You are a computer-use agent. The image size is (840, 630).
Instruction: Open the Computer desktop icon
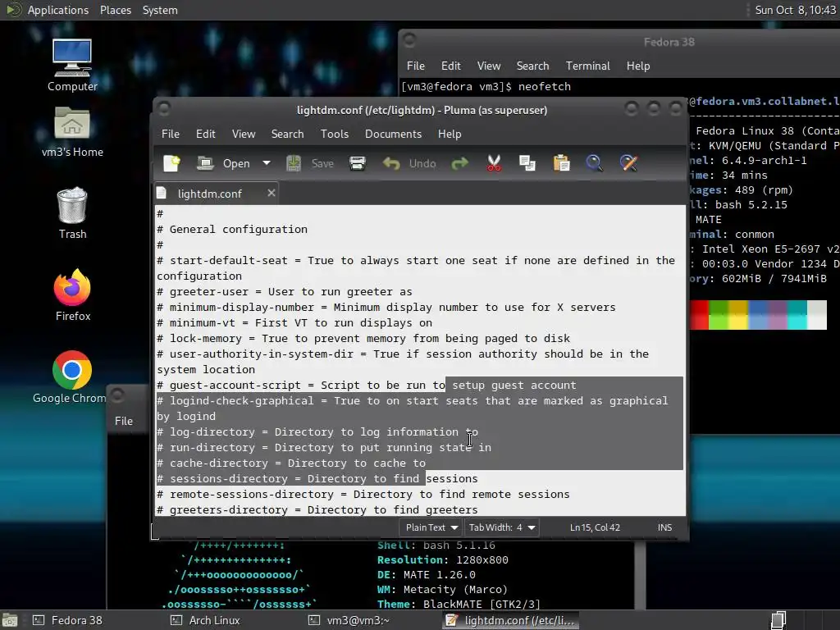[72, 66]
